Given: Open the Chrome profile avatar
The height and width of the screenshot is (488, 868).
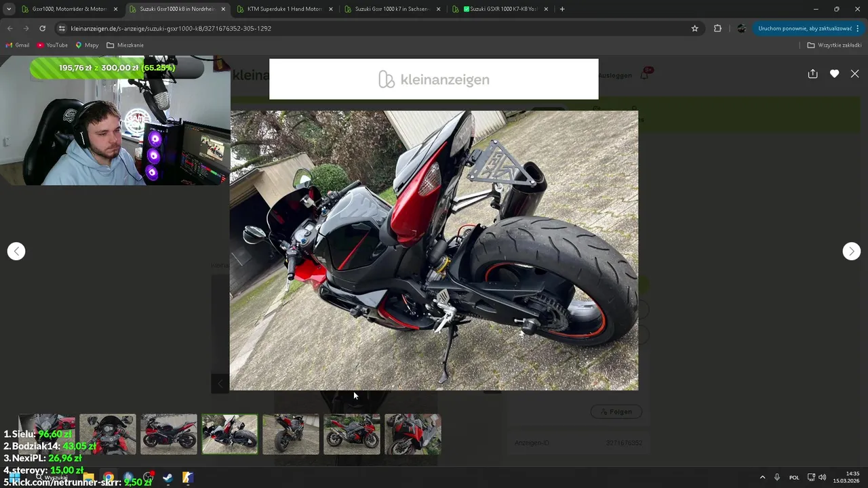Looking at the screenshot, I should (741, 28).
